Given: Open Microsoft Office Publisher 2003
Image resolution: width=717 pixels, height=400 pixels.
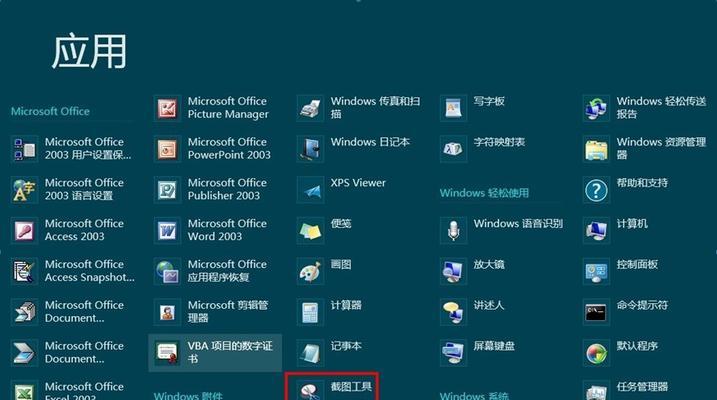Looking at the screenshot, I should (214, 189).
